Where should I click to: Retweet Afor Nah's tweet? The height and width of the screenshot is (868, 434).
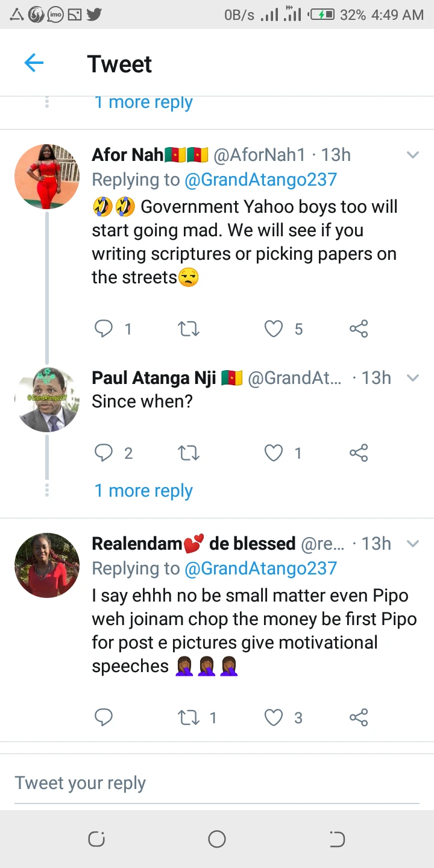pyautogui.click(x=189, y=329)
